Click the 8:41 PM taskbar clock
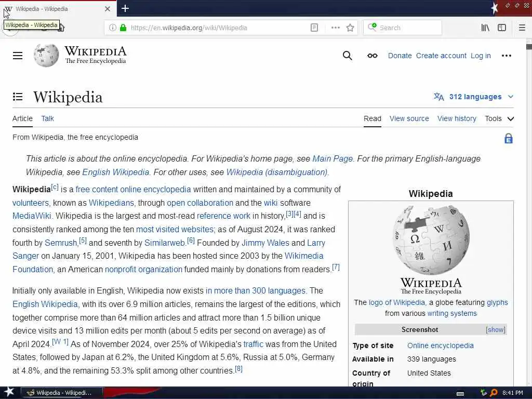The image size is (532, 399). [512, 393]
